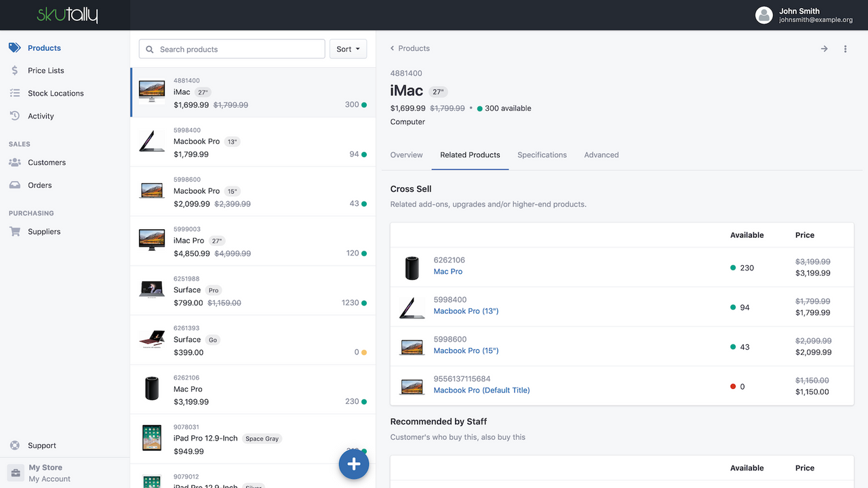868x488 pixels.
Task: Click the Orders inbox icon
Action: (15, 185)
